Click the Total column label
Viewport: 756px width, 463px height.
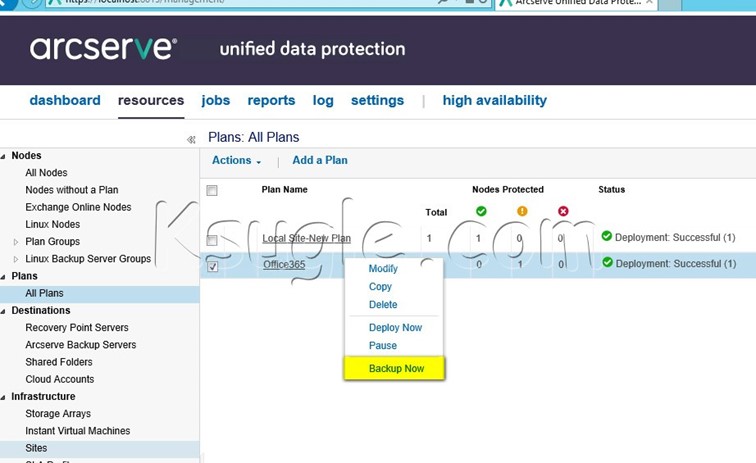[436, 212]
